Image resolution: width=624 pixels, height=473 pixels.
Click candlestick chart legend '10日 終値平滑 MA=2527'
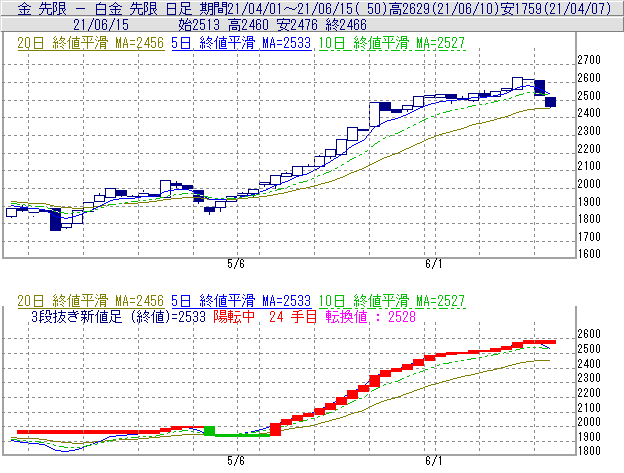pos(392,43)
